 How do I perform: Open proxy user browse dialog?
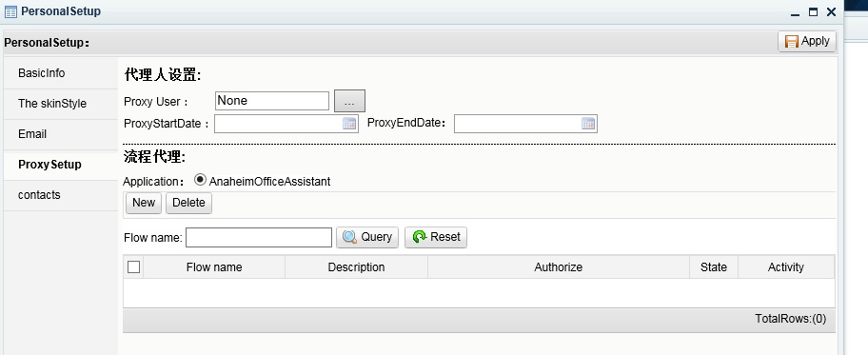click(349, 101)
